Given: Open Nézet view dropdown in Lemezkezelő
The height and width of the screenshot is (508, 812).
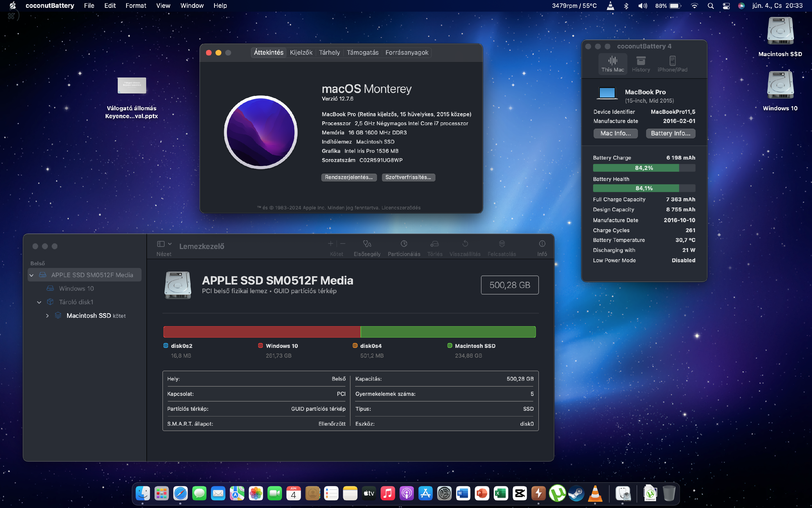Looking at the screenshot, I should click(x=164, y=244).
